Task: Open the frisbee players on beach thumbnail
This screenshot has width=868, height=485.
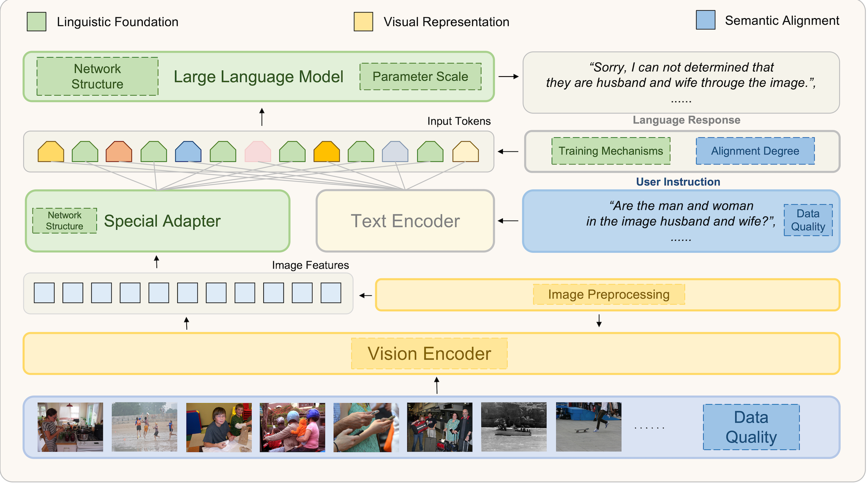Action: pyautogui.click(x=144, y=427)
